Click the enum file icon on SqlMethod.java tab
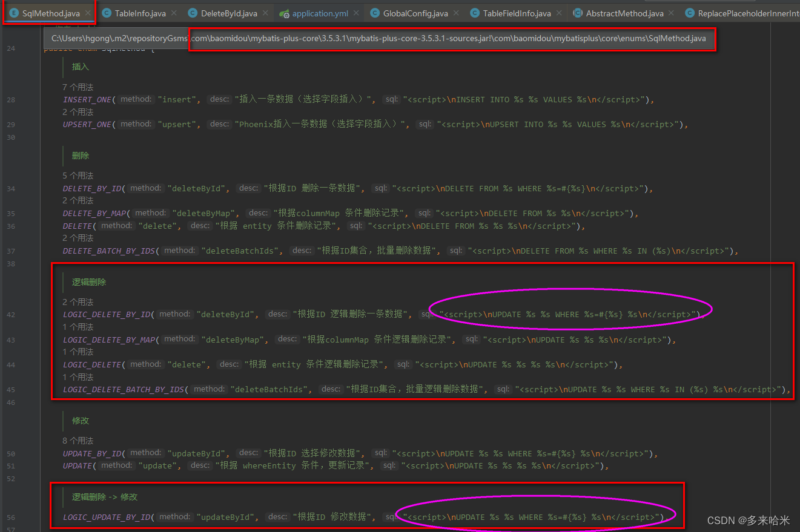 [15, 13]
